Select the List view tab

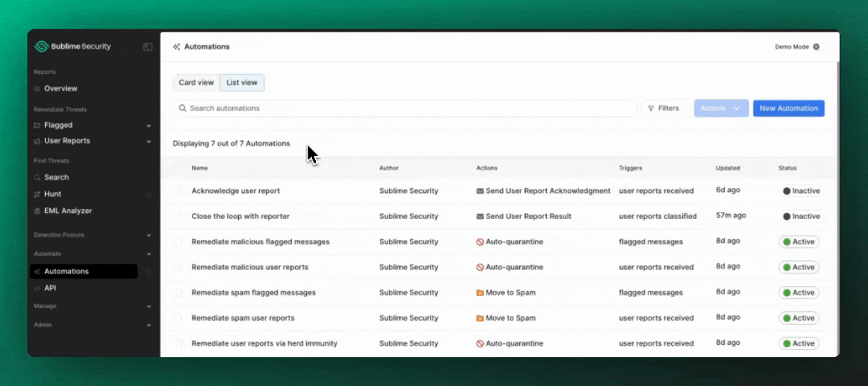click(x=242, y=83)
